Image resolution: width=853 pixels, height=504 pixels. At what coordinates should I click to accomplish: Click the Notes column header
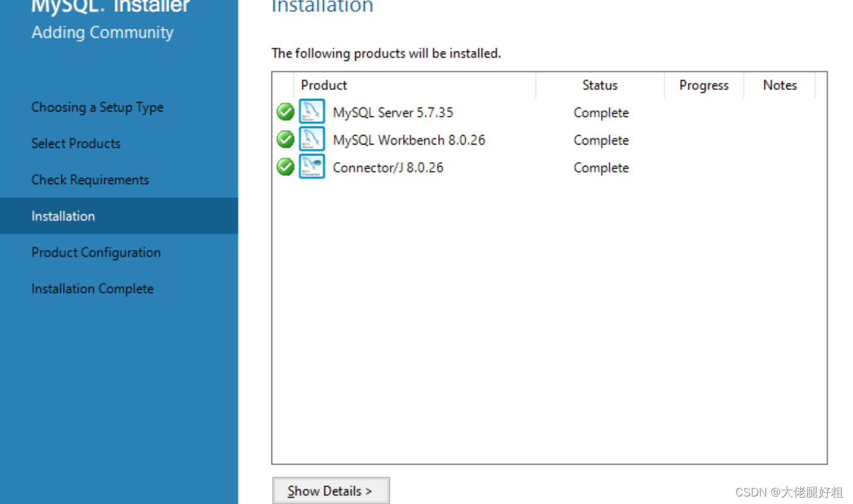(779, 85)
